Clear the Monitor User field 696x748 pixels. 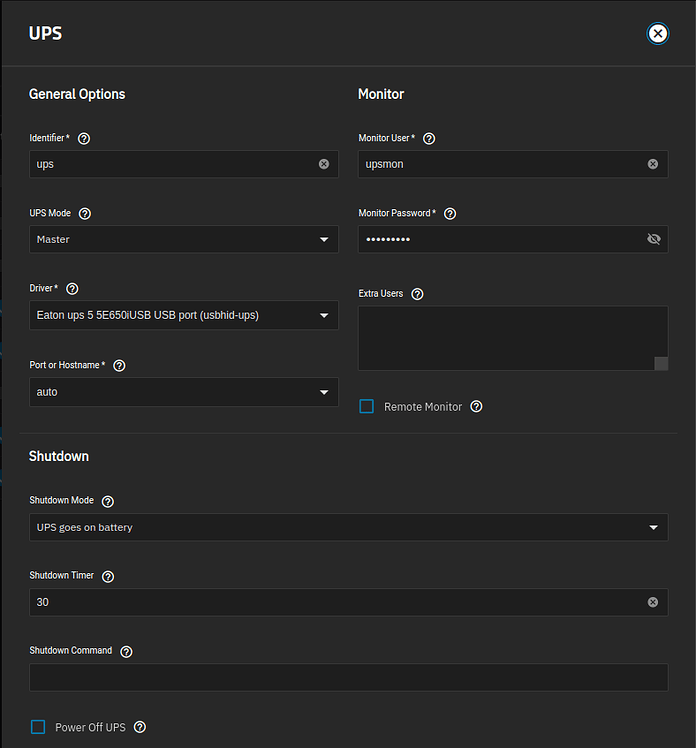pyautogui.click(x=653, y=164)
